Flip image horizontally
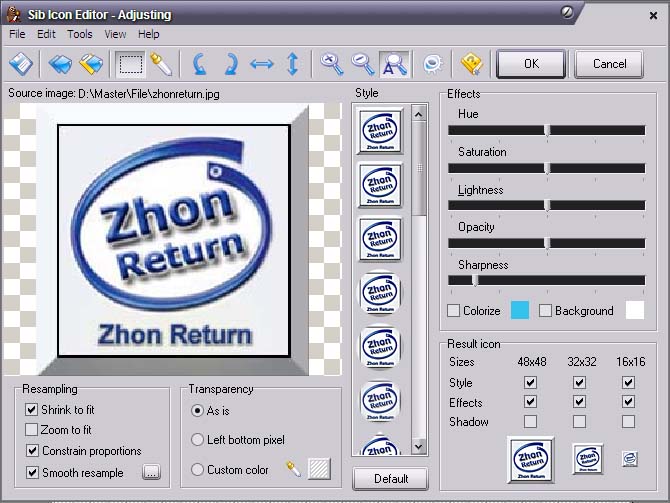This screenshot has width=670, height=503. [x=262, y=65]
